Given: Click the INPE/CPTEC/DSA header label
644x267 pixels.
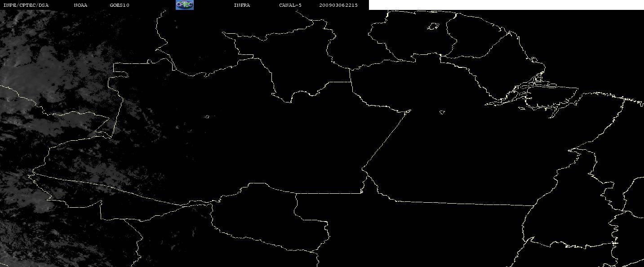Looking at the screenshot, I should [26, 5].
